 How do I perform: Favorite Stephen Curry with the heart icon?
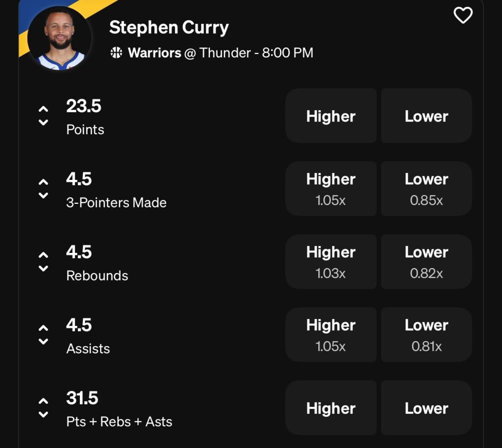[462, 16]
